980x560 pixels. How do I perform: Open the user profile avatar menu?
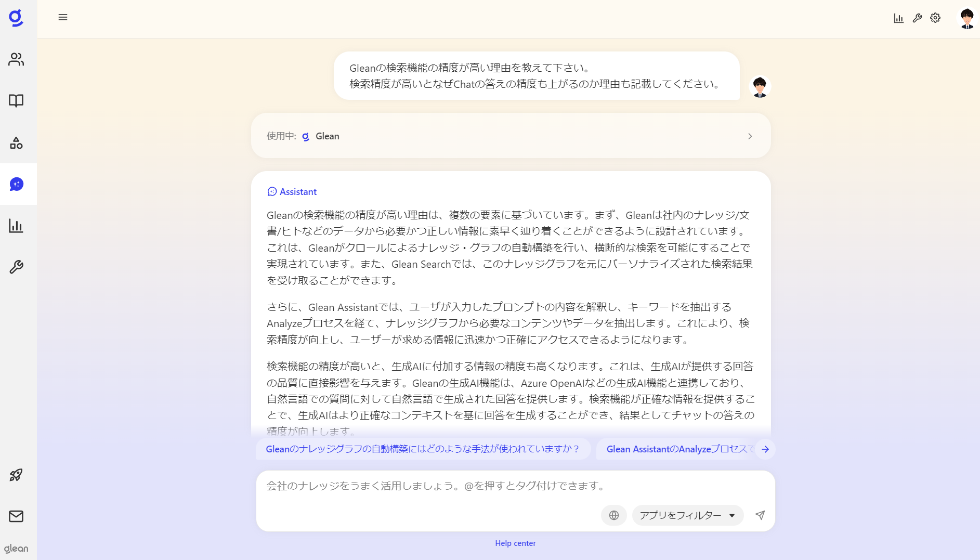pos(966,19)
